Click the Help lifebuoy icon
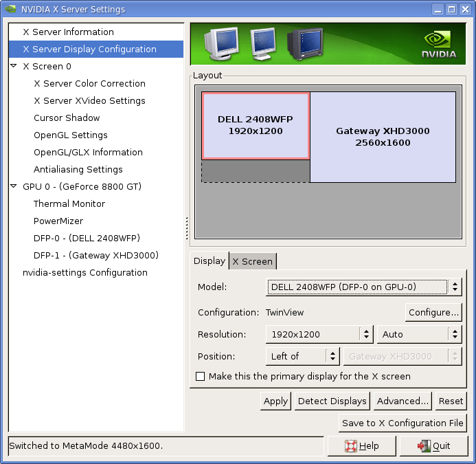The image size is (476, 464). pyautogui.click(x=350, y=446)
